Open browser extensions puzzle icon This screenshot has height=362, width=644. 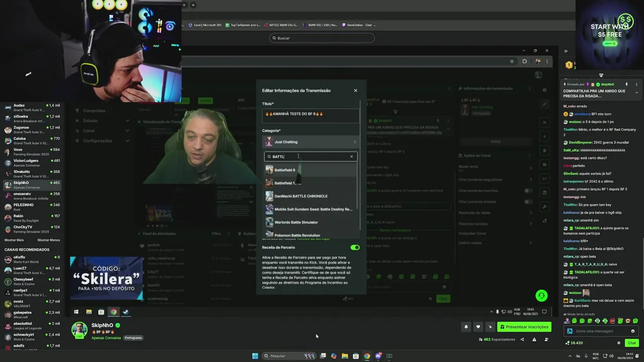(x=525, y=61)
